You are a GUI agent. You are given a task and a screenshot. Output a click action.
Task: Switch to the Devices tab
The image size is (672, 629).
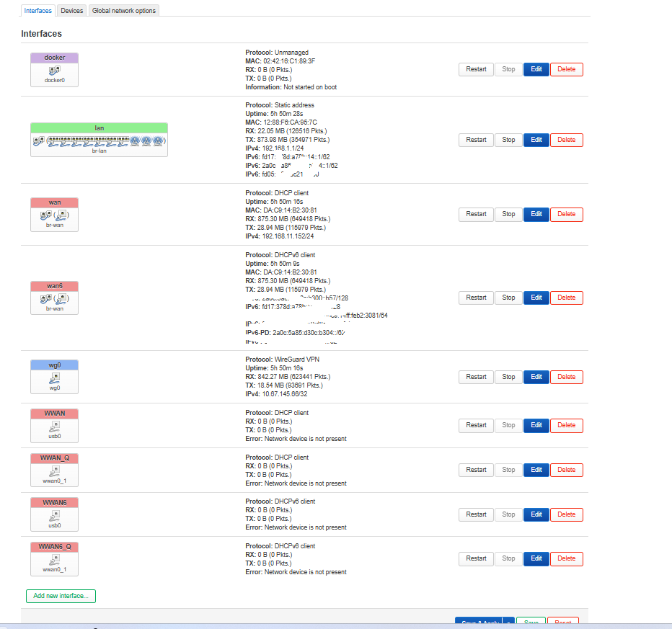[71, 11]
